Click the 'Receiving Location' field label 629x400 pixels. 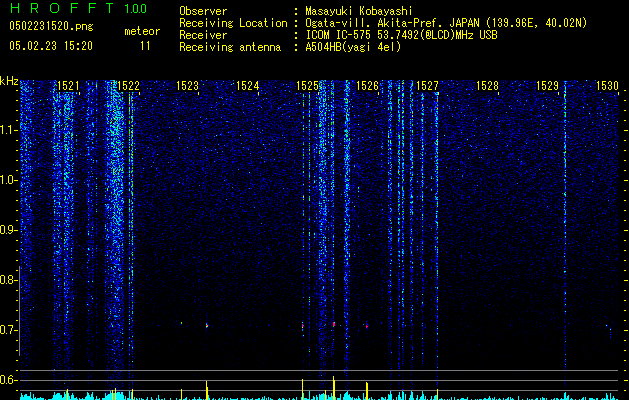233,23
